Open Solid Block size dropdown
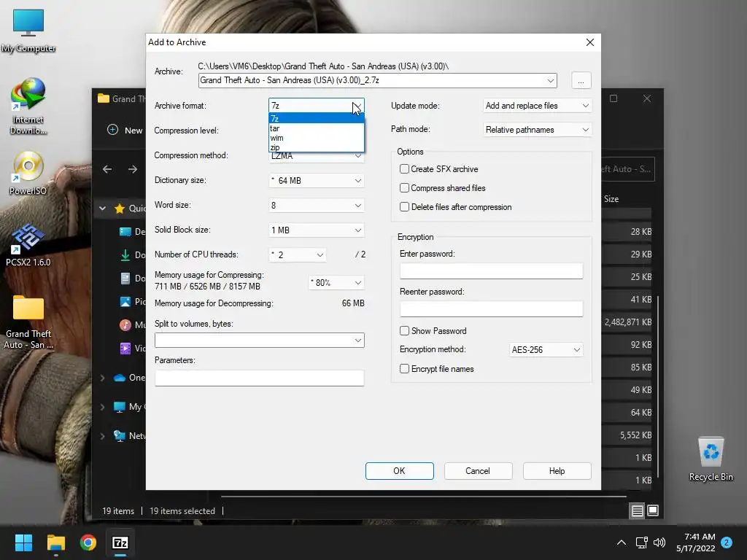747x560 pixels. [x=317, y=230]
